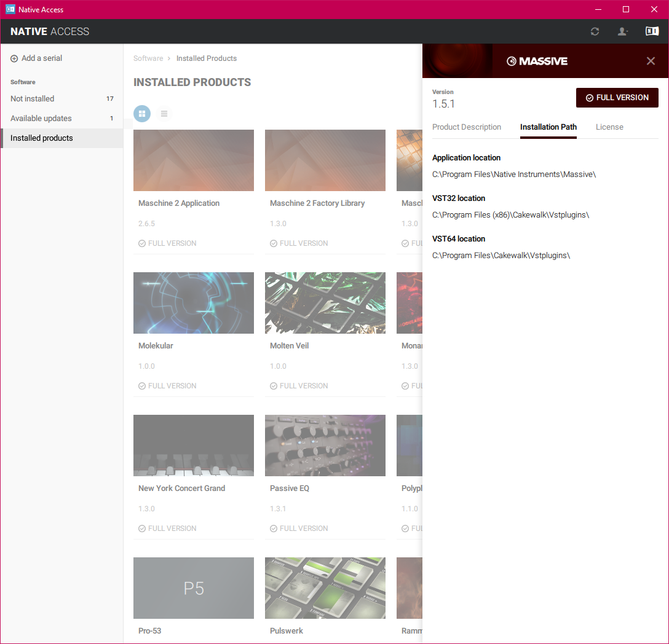Open the Passive EQ product thumbnail

325,446
